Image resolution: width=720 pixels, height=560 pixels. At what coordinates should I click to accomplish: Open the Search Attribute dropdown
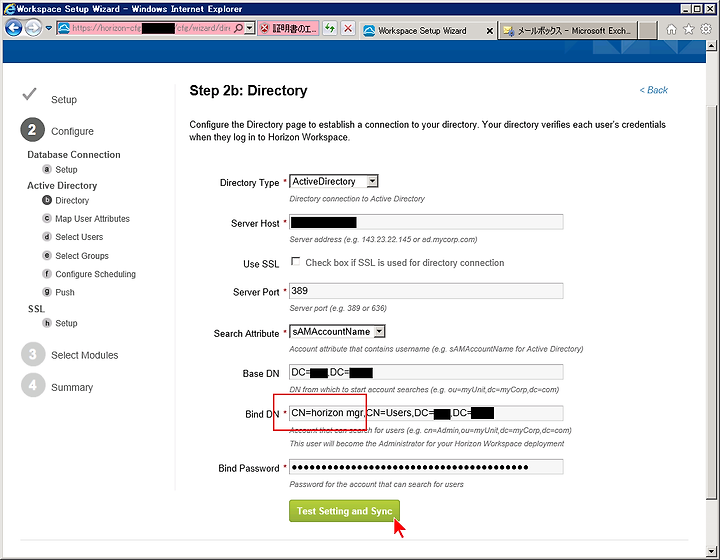click(338, 331)
